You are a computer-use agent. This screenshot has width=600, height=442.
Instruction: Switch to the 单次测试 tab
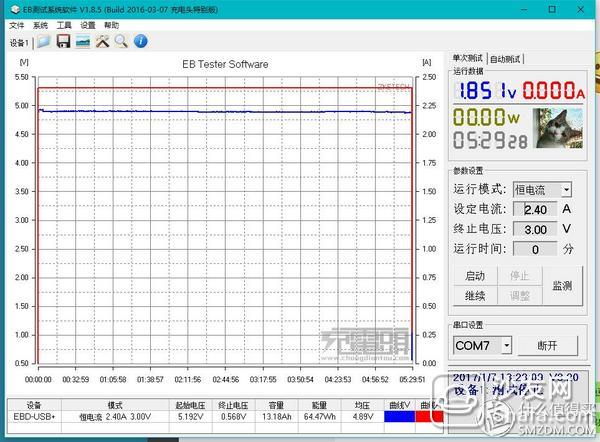(468, 58)
